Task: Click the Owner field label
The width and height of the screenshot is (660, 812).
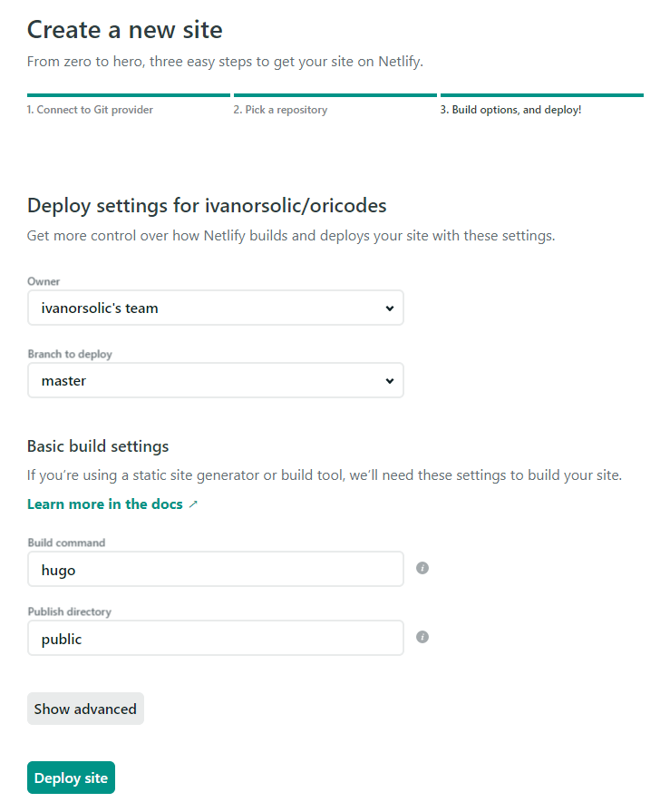Action: tap(44, 281)
